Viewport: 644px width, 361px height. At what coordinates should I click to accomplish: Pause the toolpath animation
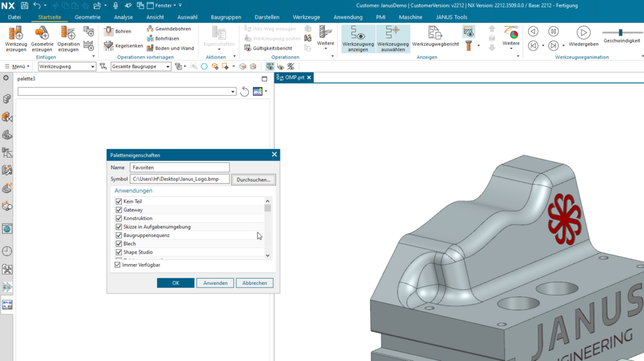pyautogui.click(x=553, y=32)
